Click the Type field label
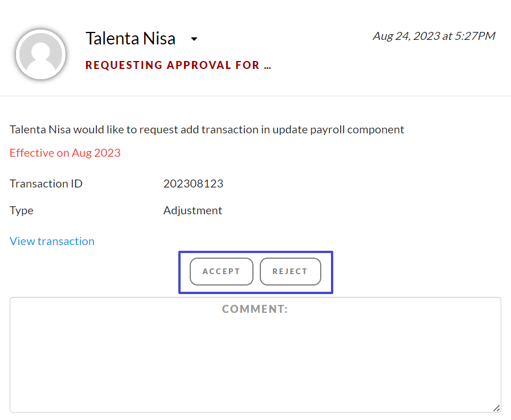The height and width of the screenshot is (420, 511). click(x=22, y=210)
